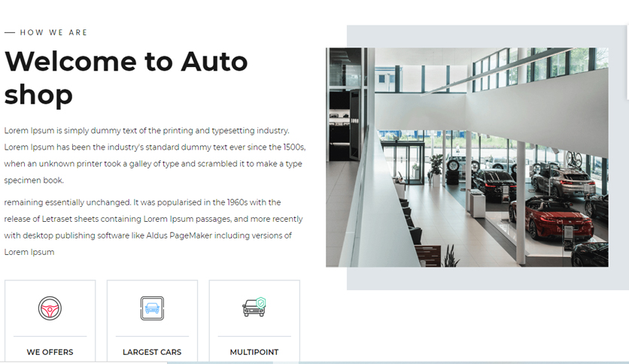Click the car showroom photo
Image resolution: width=629 pixels, height=364 pixels.
tap(467, 157)
